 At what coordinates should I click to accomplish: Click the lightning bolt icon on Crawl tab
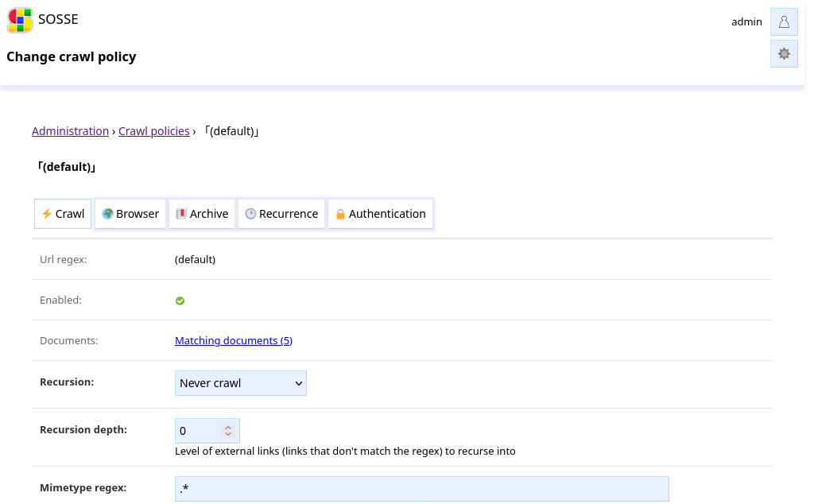(47, 214)
